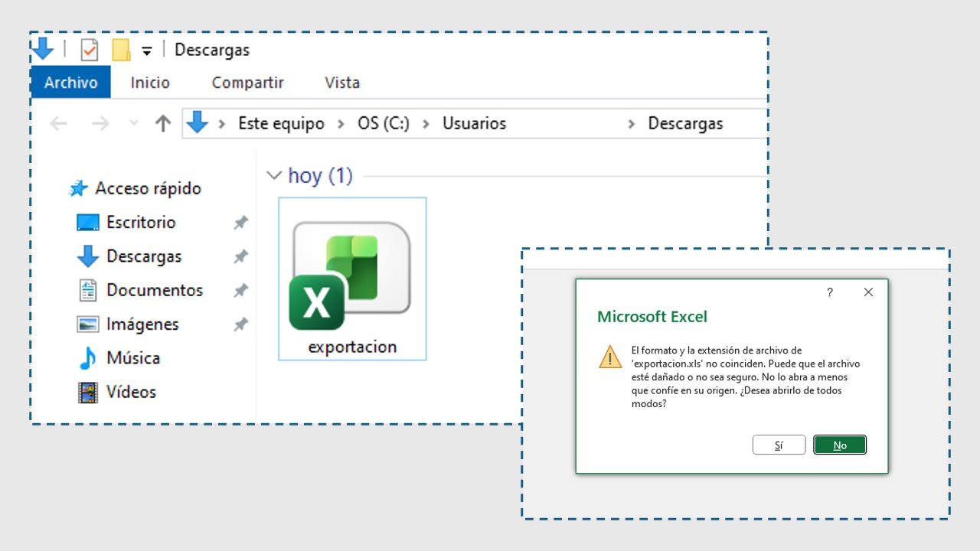
Task: Open help with the question mark button
Action: [829, 292]
